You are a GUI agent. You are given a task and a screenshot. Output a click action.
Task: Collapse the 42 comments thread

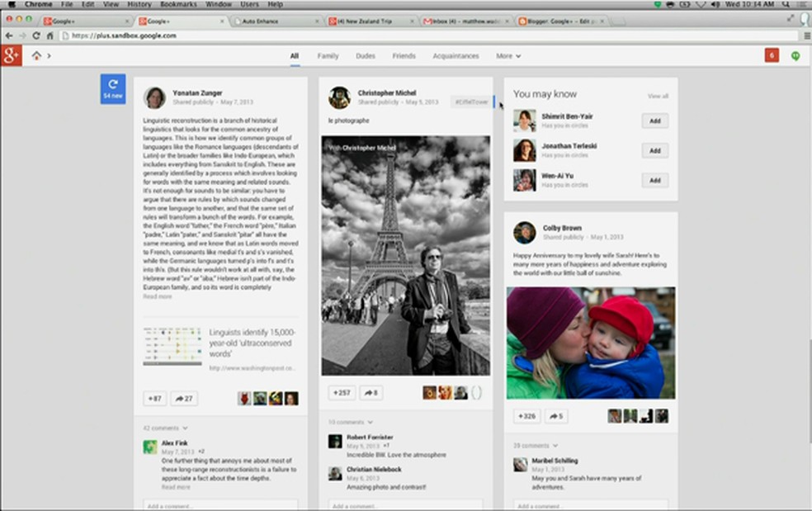click(x=165, y=428)
